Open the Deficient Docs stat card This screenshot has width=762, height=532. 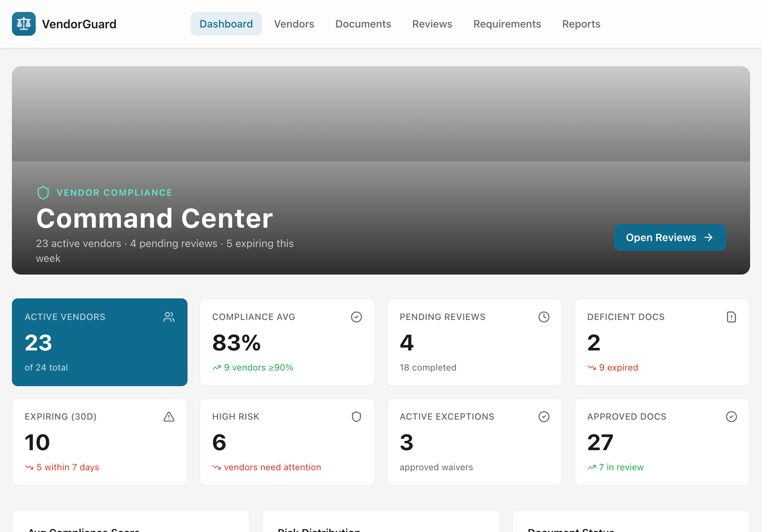click(x=662, y=342)
